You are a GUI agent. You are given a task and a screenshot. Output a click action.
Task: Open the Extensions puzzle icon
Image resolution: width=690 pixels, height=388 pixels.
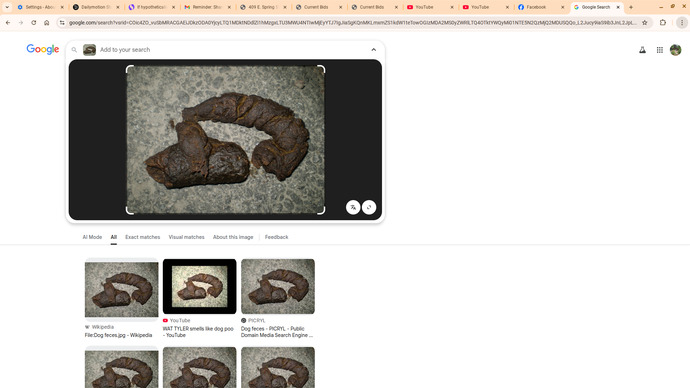663,22
